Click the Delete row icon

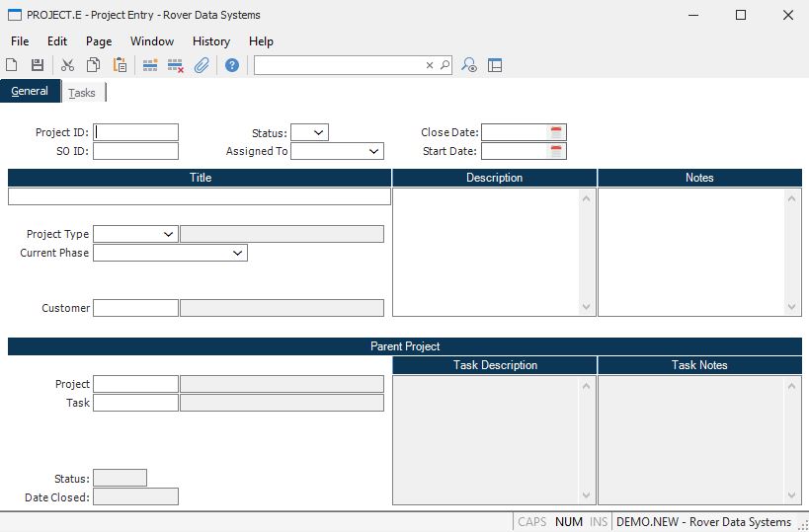tap(176, 65)
